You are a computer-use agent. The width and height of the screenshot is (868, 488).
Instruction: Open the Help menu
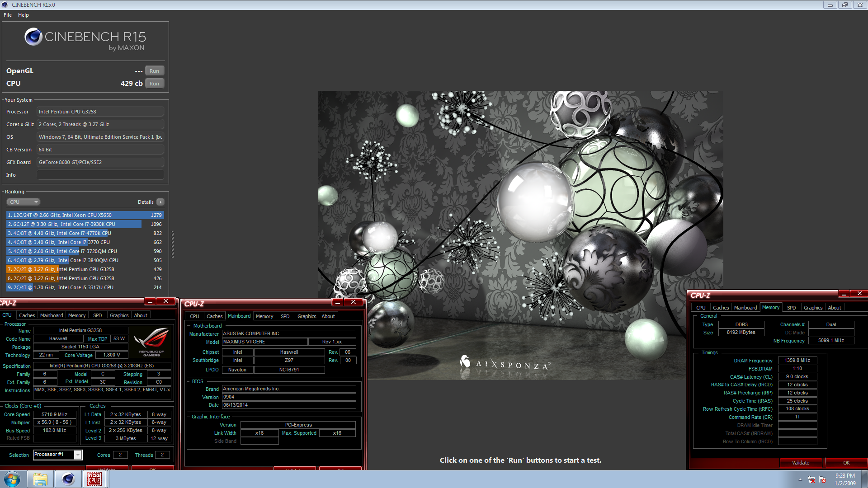coord(24,15)
